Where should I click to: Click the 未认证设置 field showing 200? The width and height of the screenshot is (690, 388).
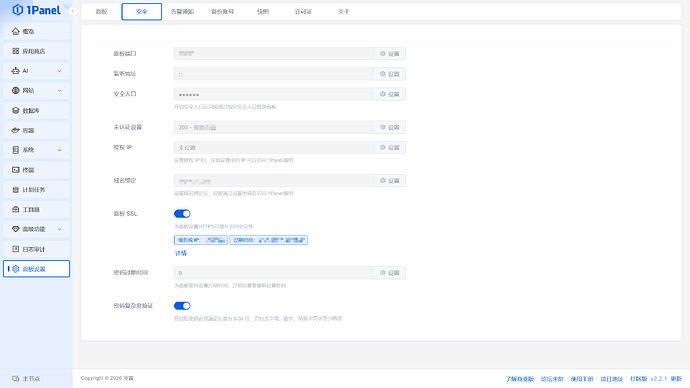coord(274,127)
